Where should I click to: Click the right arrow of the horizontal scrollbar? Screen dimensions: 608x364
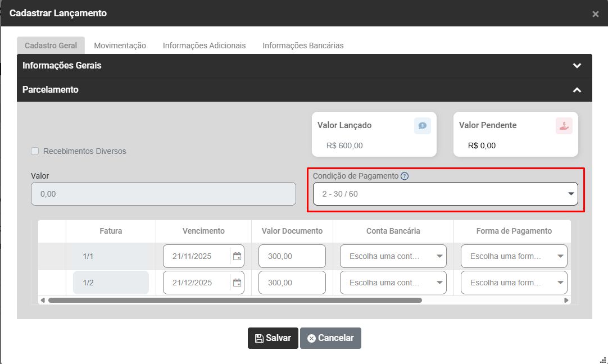[x=566, y=300]
